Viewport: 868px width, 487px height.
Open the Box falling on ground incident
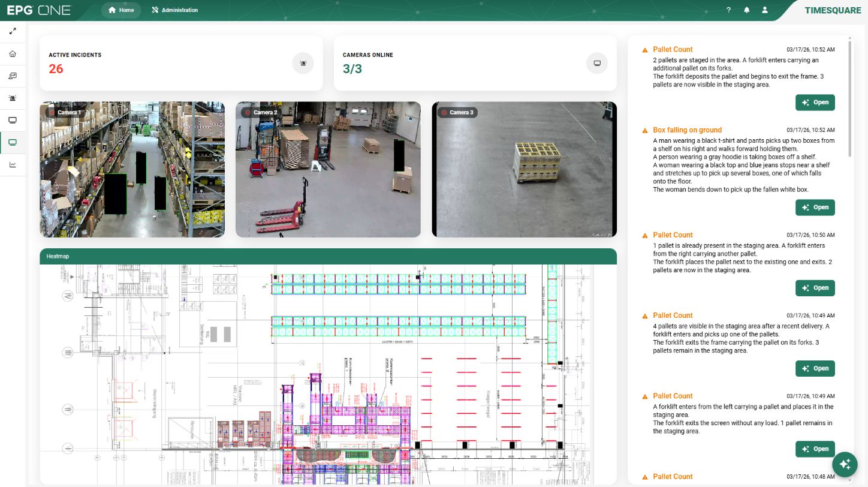coord(815,208)
